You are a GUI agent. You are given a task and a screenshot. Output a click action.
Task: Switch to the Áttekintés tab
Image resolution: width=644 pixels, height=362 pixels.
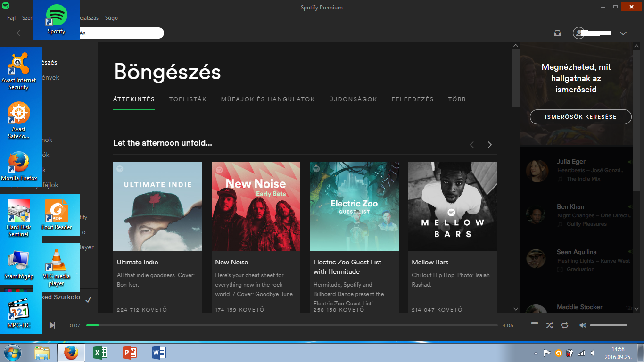(134, 99)
